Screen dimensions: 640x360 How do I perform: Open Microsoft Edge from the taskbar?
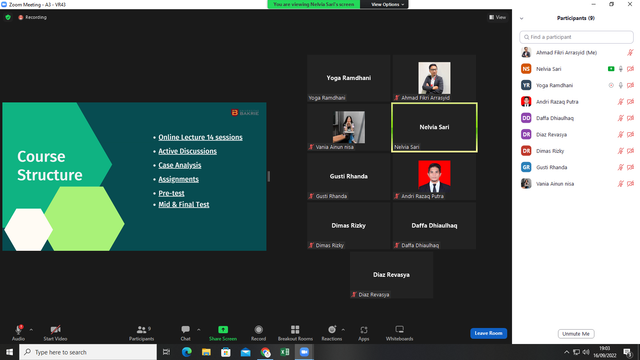pyautogui.click(x=187, y=352)
